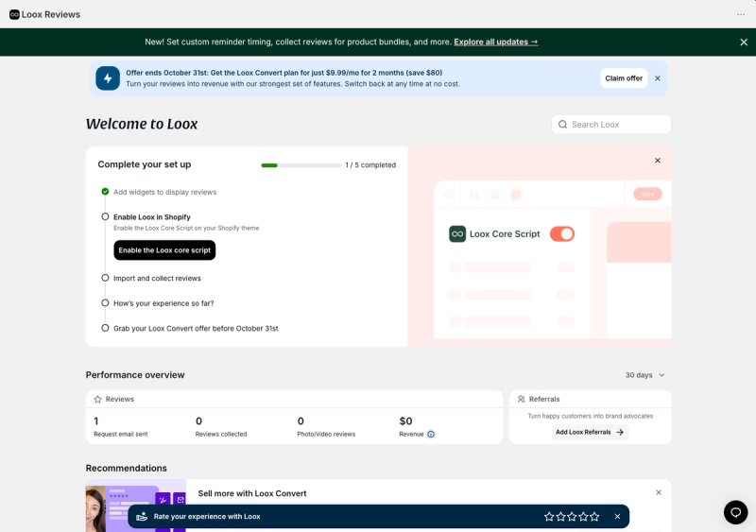Click the rate experience hand icon
This screenshot has height=532, width=756.
tap(142, 517)
